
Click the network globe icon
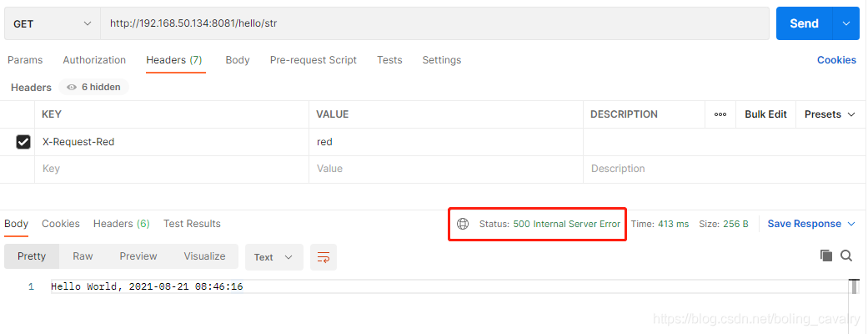pos(463,224)
